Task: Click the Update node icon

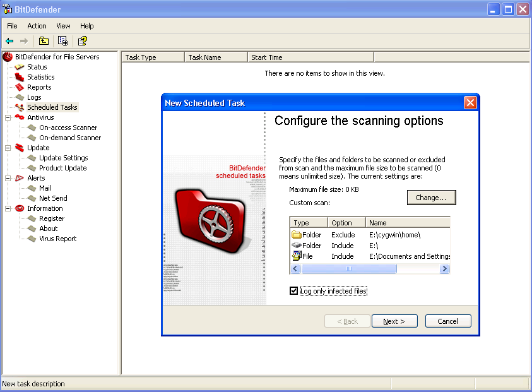Action: [20, 148]
